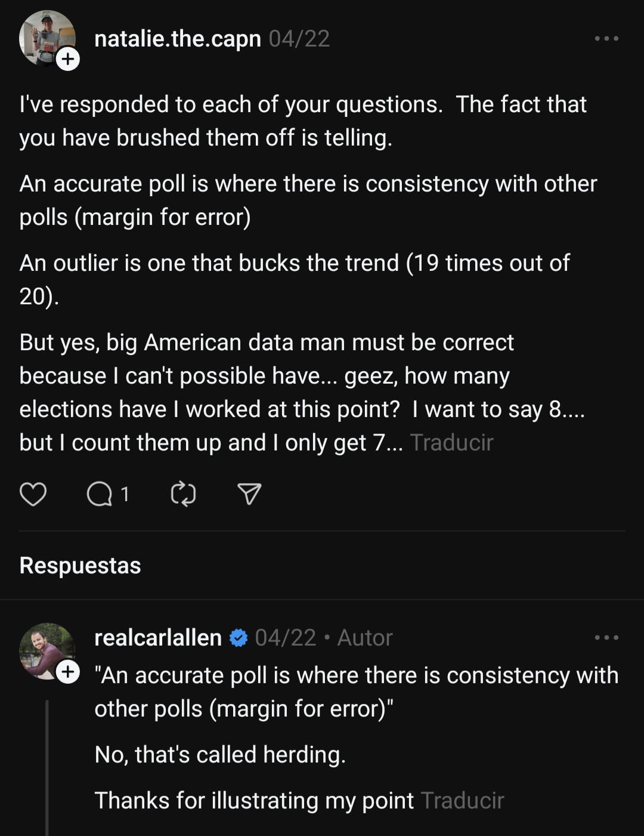644x836 pixels.
Task: Like natalie.the.capn's post with heart icon
Action: (33, 495)
